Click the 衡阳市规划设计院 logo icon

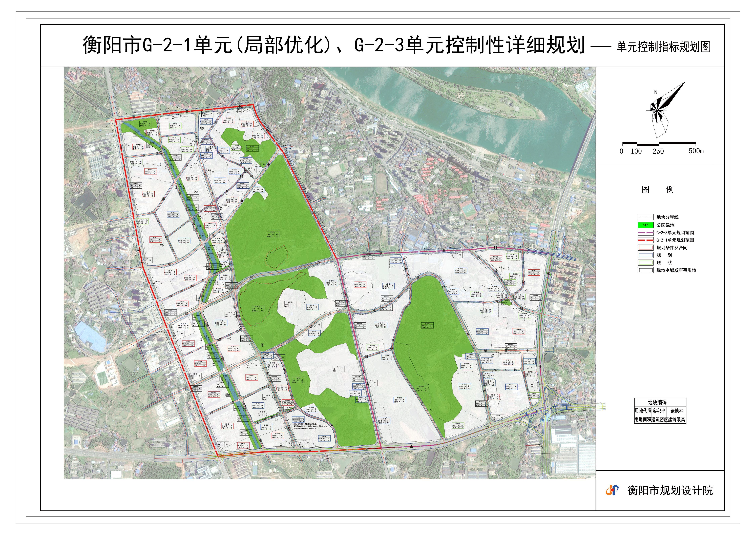[x=612, y=490]
